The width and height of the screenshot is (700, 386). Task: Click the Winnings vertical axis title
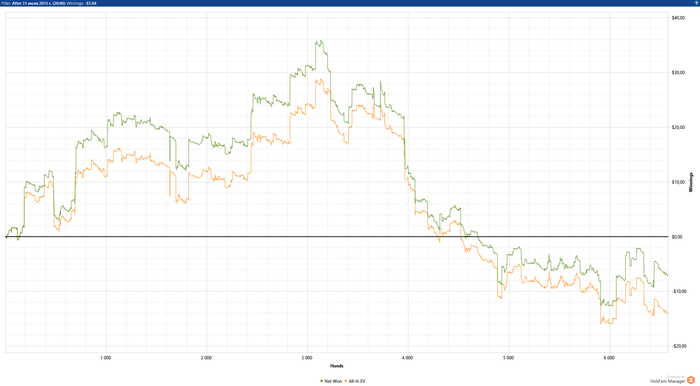691,182
